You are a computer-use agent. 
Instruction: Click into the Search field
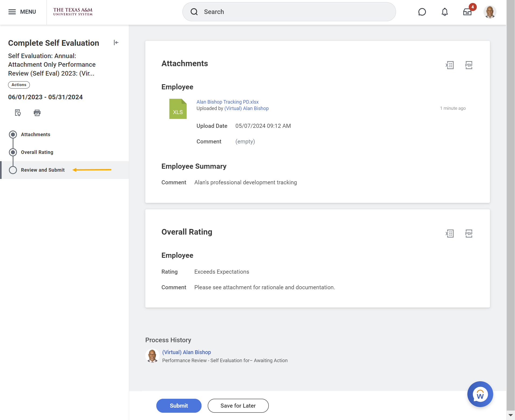[x=289, y=12]
